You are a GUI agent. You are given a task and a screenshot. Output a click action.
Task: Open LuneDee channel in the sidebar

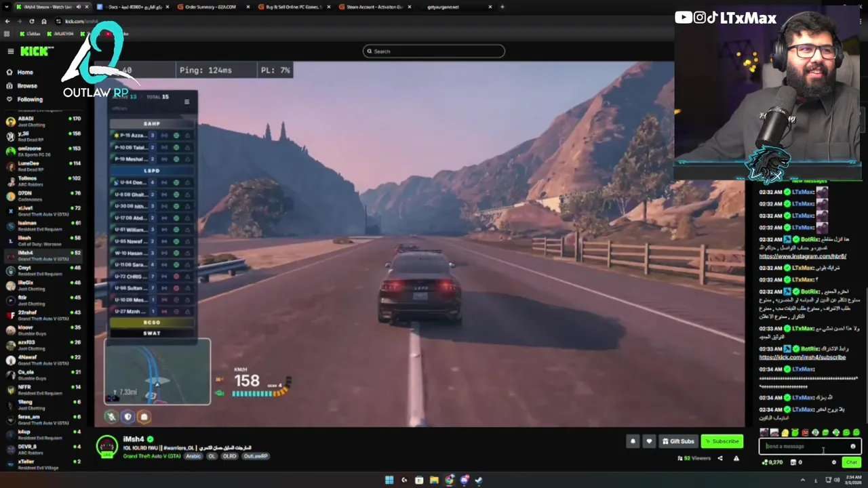42,166
